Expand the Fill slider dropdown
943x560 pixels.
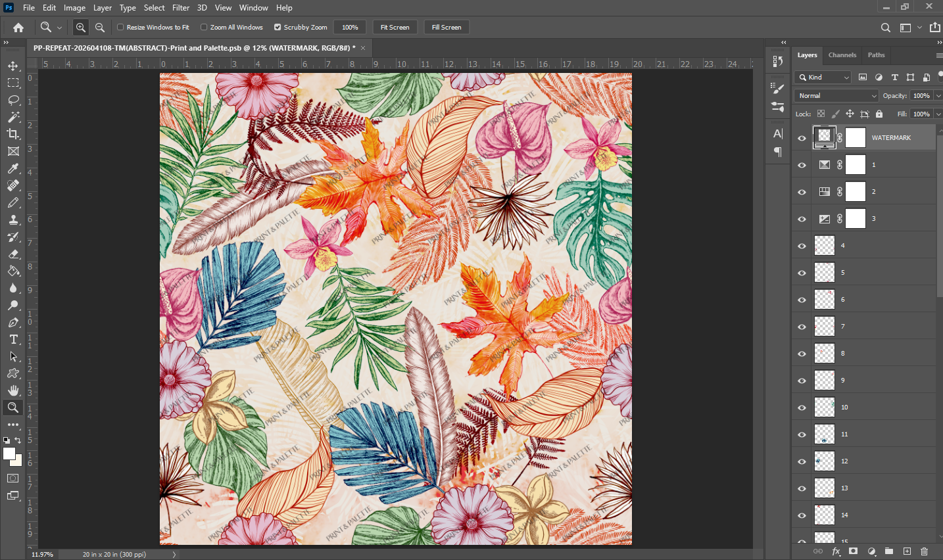tap(938, 114)
